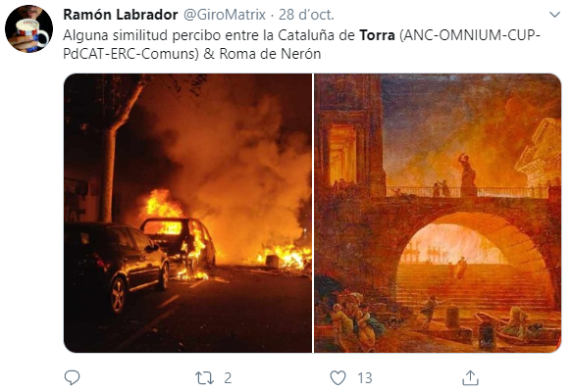Click the flaming car in the photo

(x=178, y=245)
